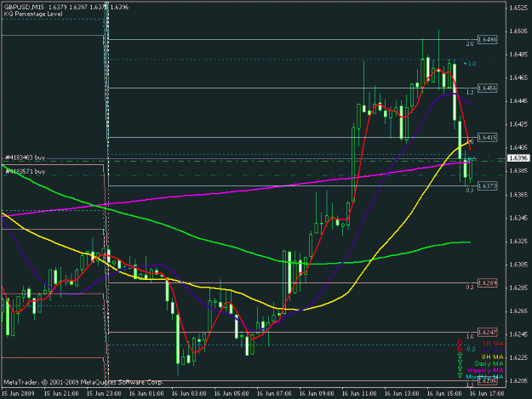This screenshot has height=399, width=532.
Task: Click the 1.6445 price axis value
Action: click(518, 101)
